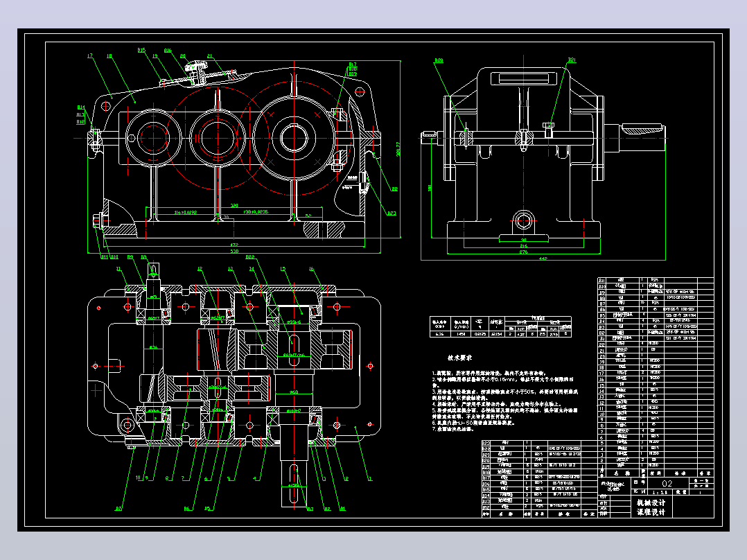Select callout 1 at plan view lower right
The image size is (747, 560).
(x=370, y=478)
